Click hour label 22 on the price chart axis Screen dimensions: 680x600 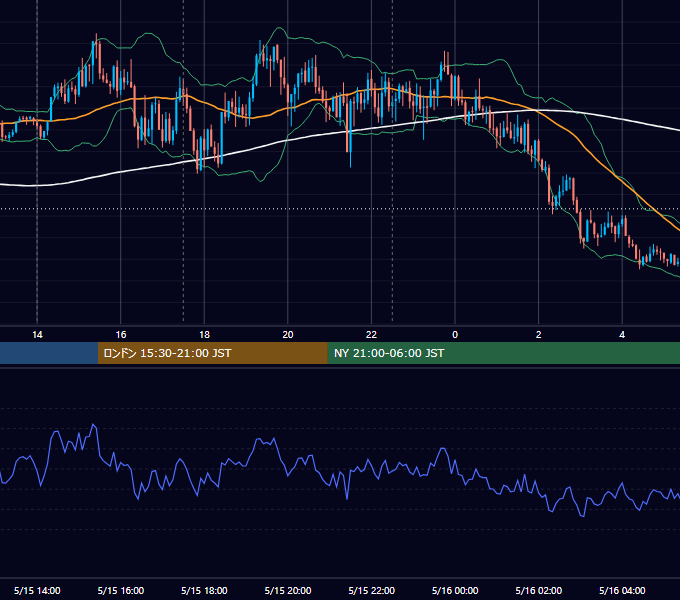click(372, 335)
